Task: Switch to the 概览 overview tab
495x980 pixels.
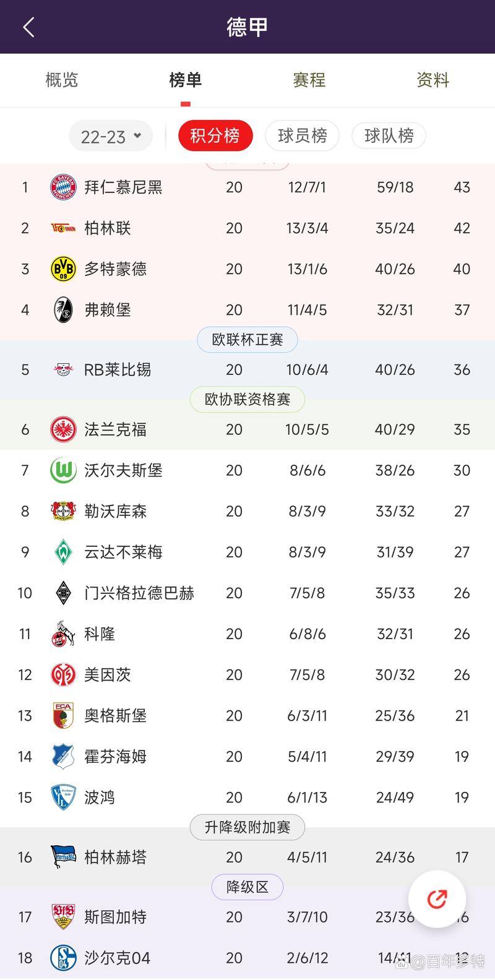Action: tap(61, 79)
